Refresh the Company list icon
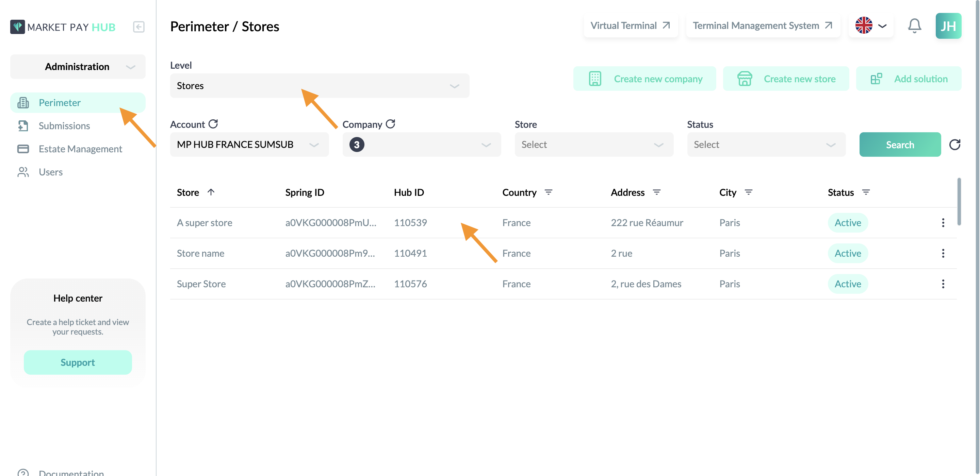 (390, 124)
